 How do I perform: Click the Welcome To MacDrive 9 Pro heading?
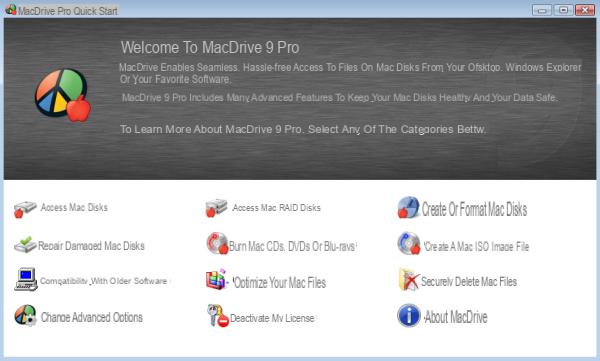(210, 47)
